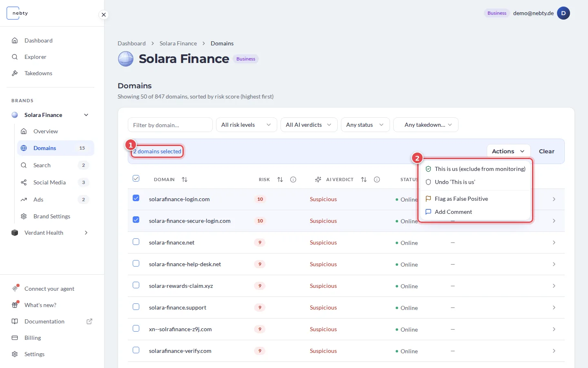The image size is (588, 368).
Task: Uncheck solarafinance-login.com checkbox
Action: tap(136, 198)
